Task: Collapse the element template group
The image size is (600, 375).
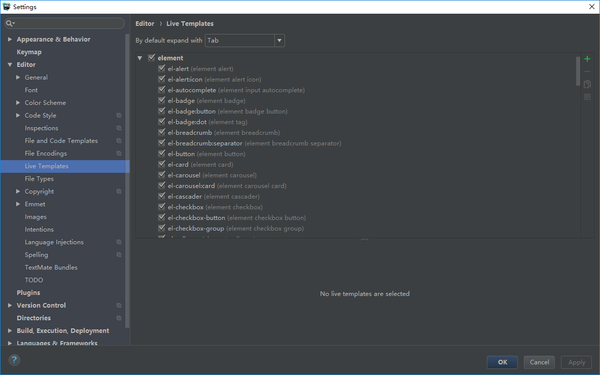Action: point(140,58)
